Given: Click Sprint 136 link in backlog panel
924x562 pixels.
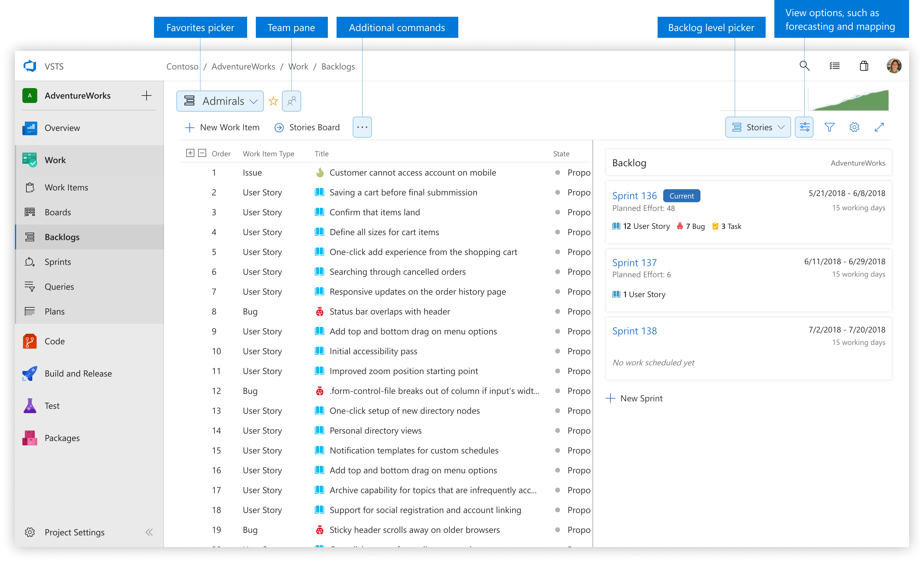Looking at the screenshot, I should (634, 195).
